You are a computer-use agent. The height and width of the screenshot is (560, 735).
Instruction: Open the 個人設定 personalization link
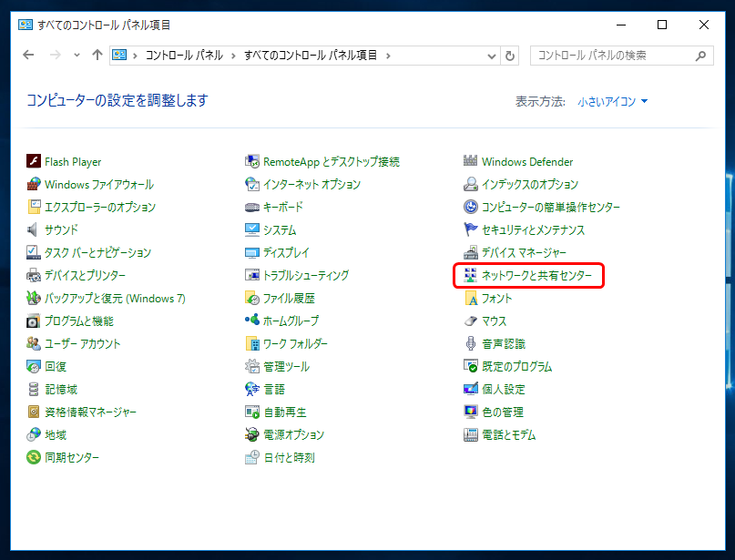click(504, 389)
